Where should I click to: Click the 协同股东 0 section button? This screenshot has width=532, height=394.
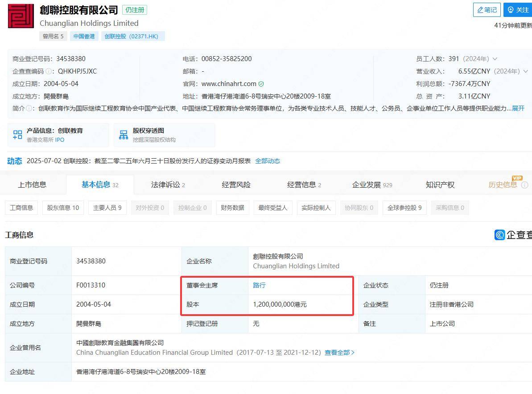359,208
